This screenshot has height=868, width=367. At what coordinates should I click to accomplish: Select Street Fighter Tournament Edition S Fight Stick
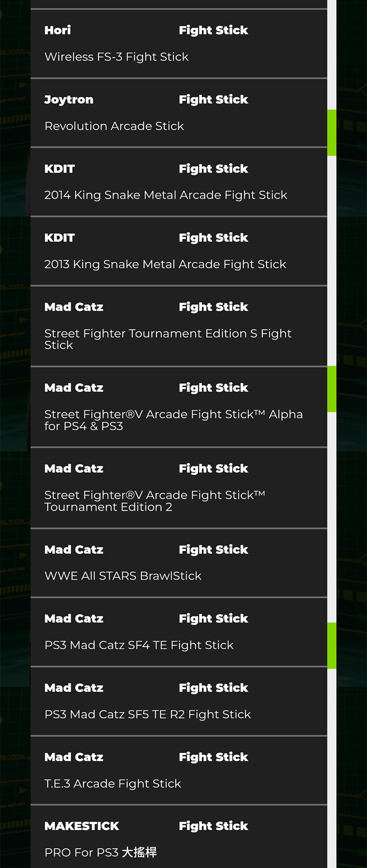pos(168,339)
